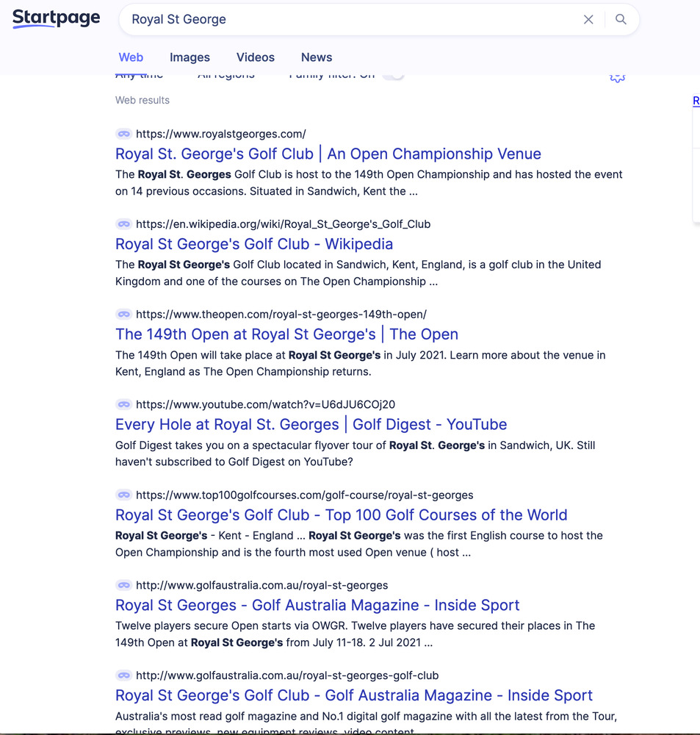Open Every Hole at Royal St. Georges YouTube link
This screenshot has height=735, width=700.
311,425
